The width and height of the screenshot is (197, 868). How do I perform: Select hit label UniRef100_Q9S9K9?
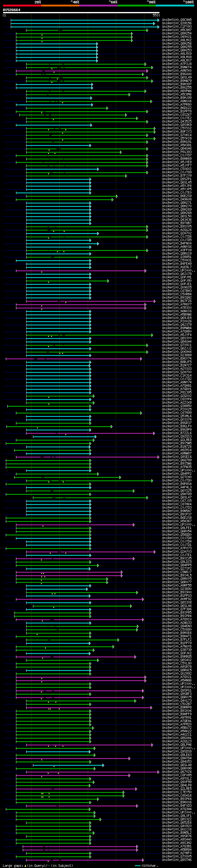[x=177, y=125]
